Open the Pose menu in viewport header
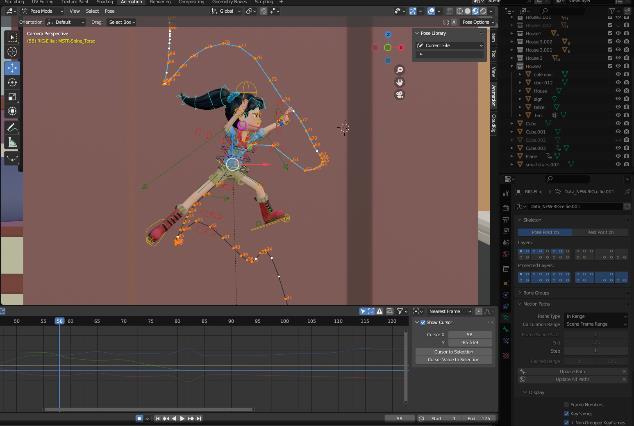Viewport: 634px width, 426px height. 109,10
